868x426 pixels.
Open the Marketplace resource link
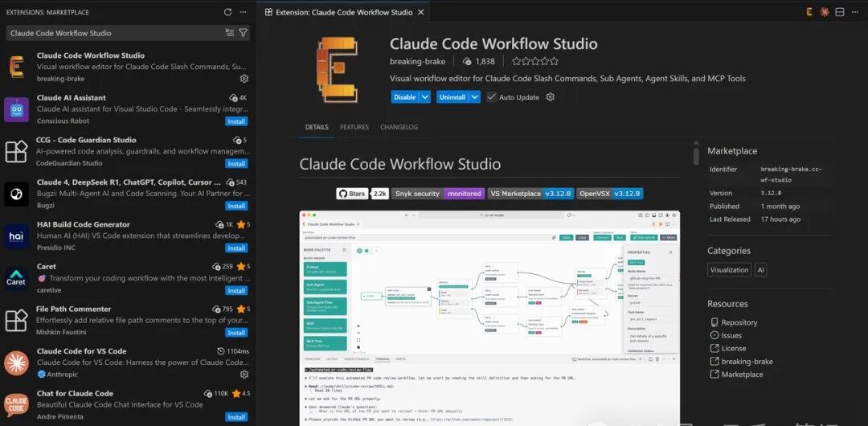742,375
